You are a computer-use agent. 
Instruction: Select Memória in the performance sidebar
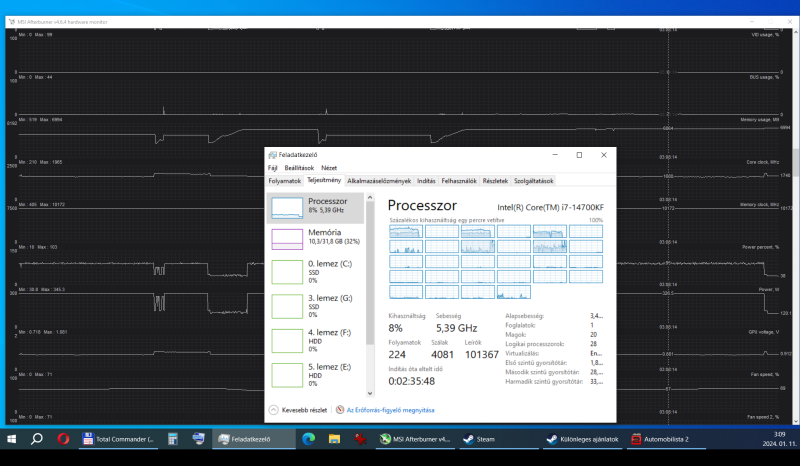(x=315, y=238)
